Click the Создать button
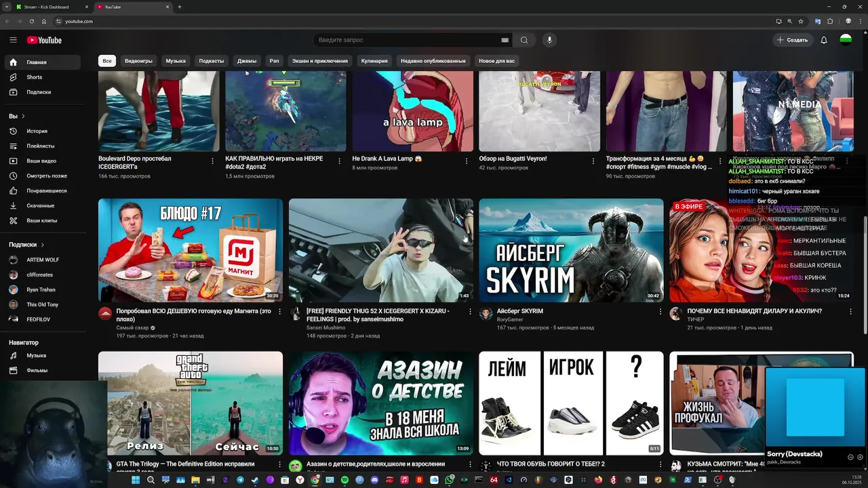 [x=793, y=40]
